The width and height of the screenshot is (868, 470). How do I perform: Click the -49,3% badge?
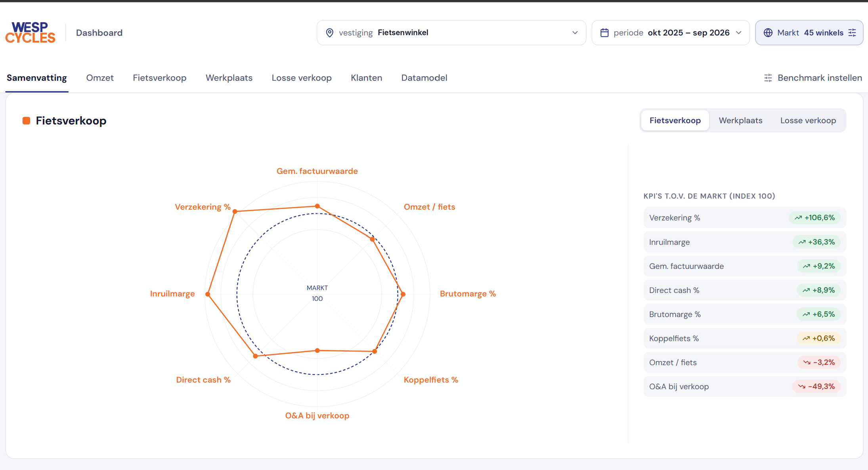[x=816, y=387]
